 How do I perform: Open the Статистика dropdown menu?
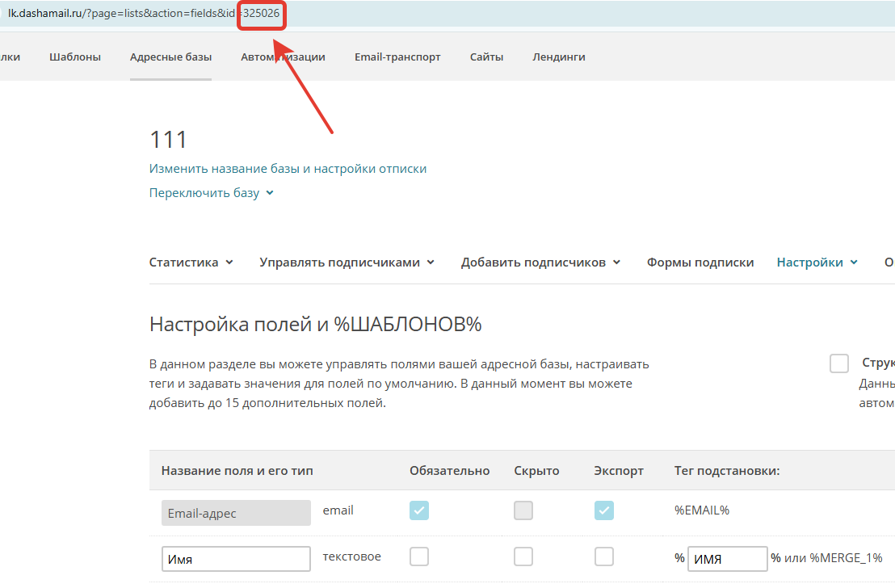pyautogui.click(x=191, y=262)
